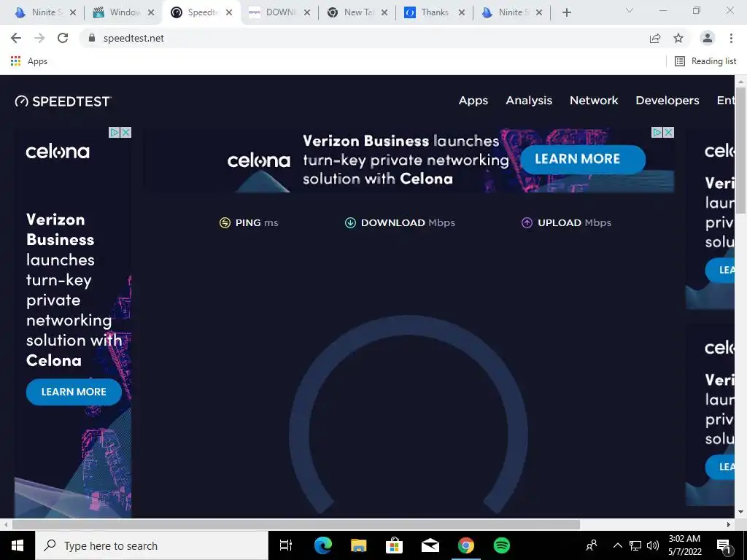Click LEARN MORE in top banner ad
This screenshot has width=747, height=560.
click(x=583, y=159)
